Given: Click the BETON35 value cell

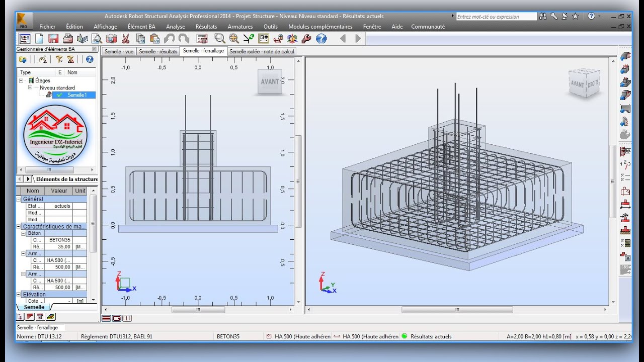Looking at the screenshot, I should pos(59,240).
